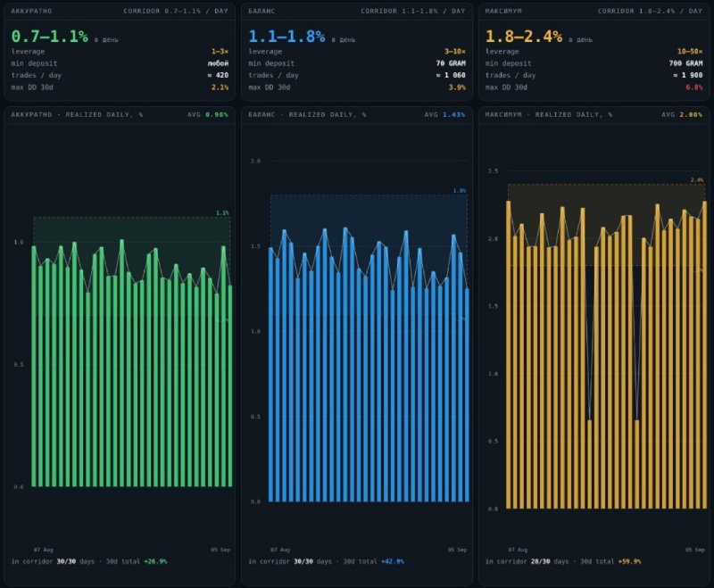This screenshot has width=714, height=588.
Task: Select the AVG 1.43% value
Action: [444, 115]
